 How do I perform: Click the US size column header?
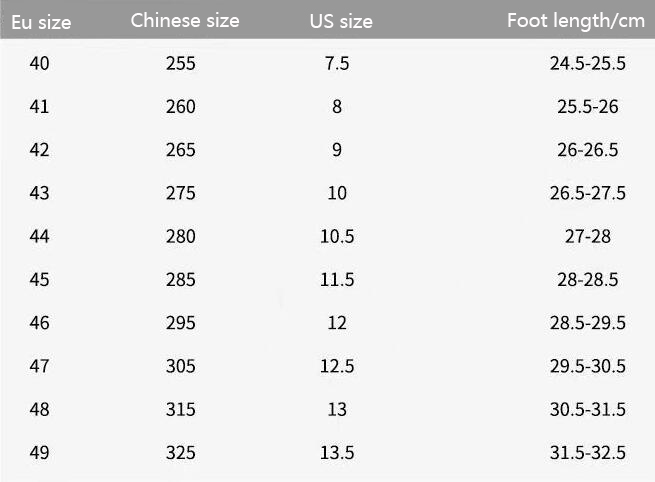341,21
